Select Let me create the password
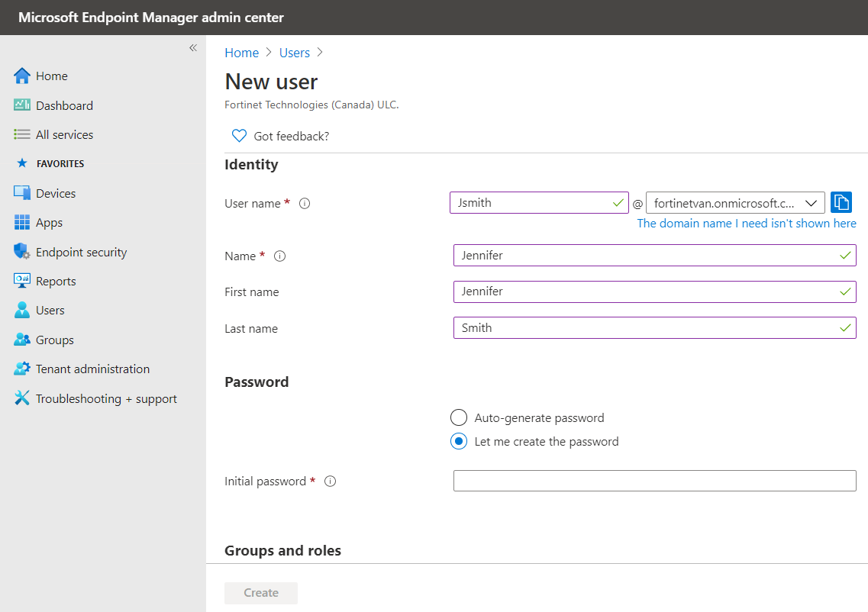This screenshot has width=868, height=612. [458, 441]
